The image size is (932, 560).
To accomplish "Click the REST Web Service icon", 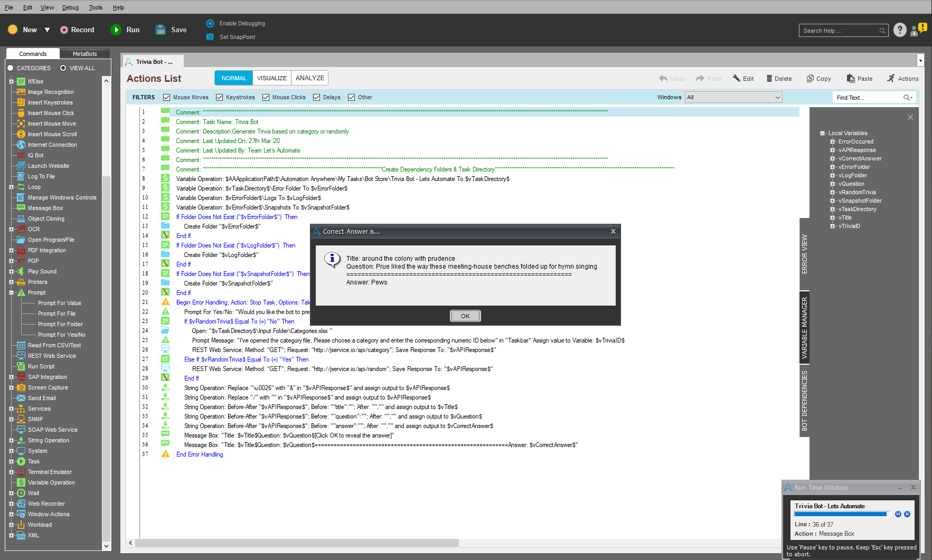I will click(21, 356).
